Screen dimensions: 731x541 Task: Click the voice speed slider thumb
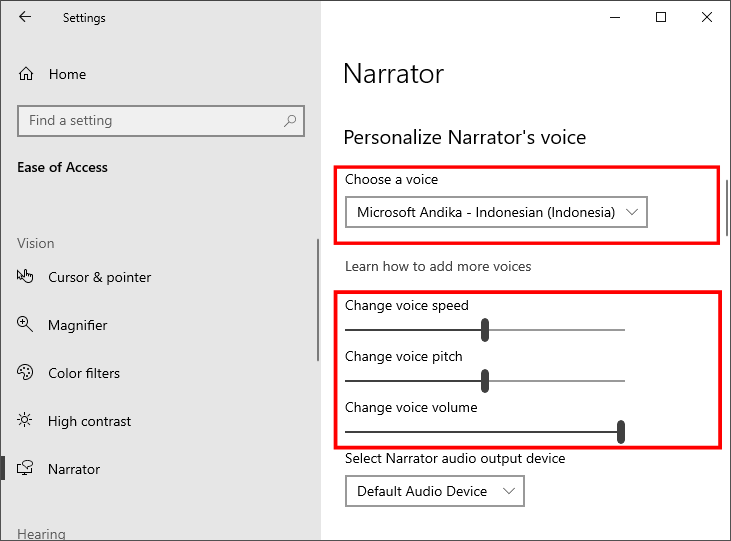point(485,329)
